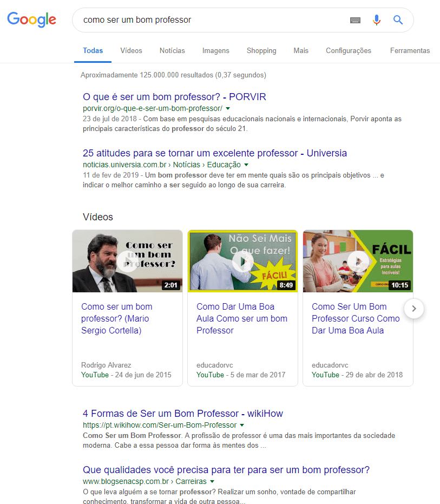Open the dropdown beside the wikiHow URL
440x504 pixels.
242,424
